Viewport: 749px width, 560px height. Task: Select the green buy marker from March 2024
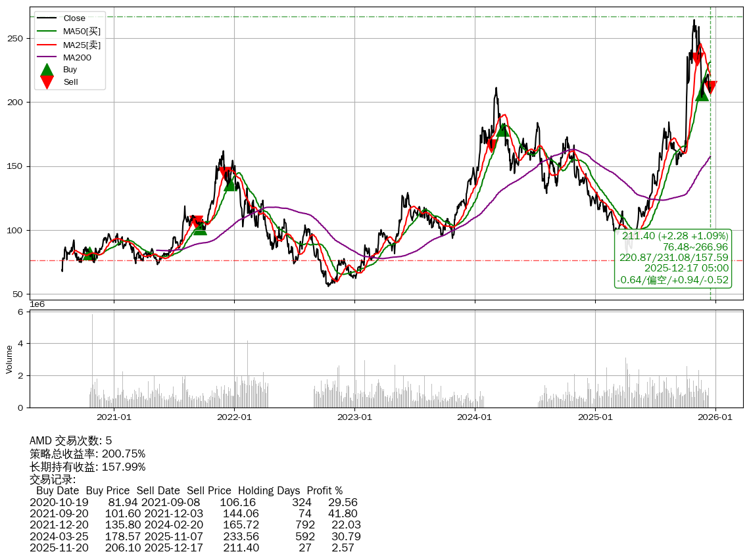(x=502, y=129)
